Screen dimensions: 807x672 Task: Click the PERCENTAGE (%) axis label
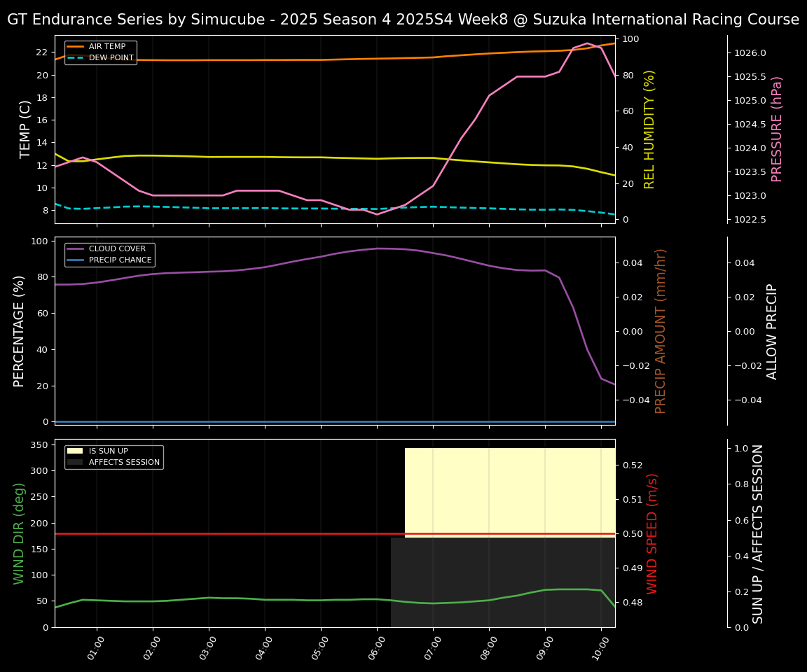20,330
